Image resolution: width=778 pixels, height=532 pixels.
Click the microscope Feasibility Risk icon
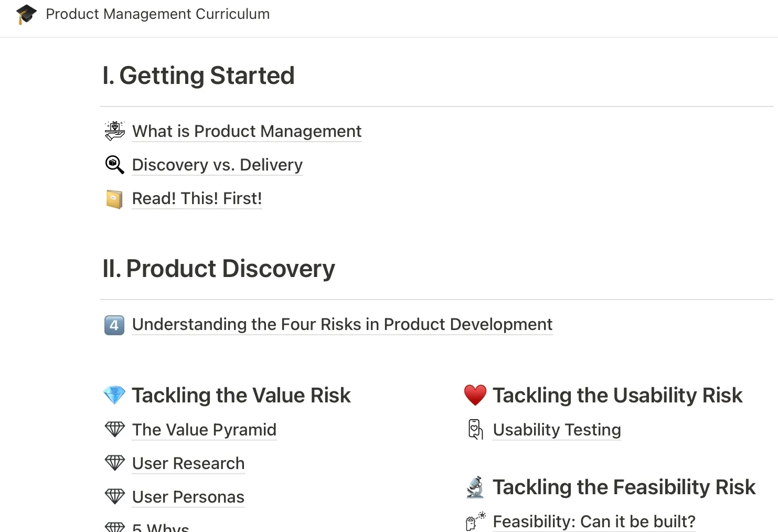[475, 487]
